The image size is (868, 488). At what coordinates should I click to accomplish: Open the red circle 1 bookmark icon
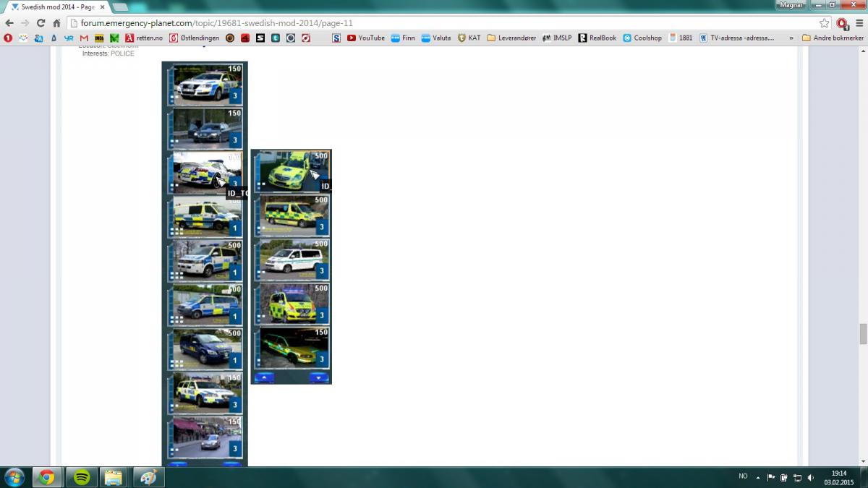click(8, 38)
